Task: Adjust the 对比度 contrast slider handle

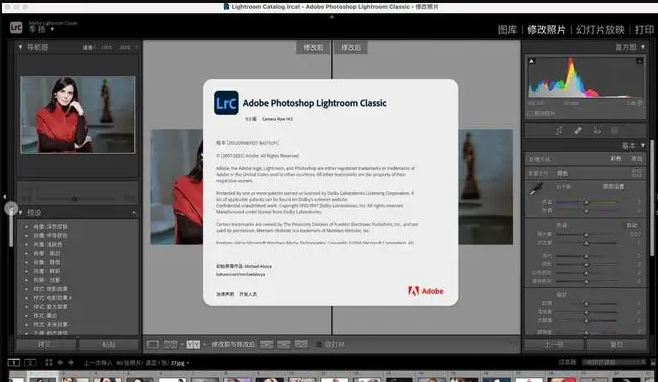Action: (586, 243)
